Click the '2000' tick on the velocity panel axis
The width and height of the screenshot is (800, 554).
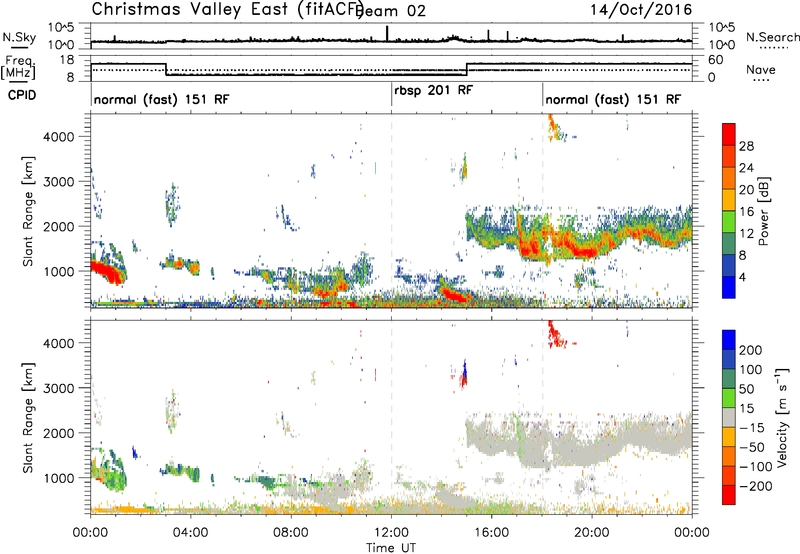click(x=58, y=433)
